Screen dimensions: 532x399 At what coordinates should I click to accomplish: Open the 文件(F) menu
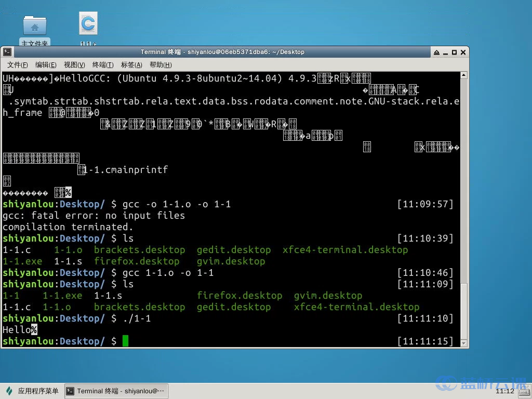[x=18, y=65]
